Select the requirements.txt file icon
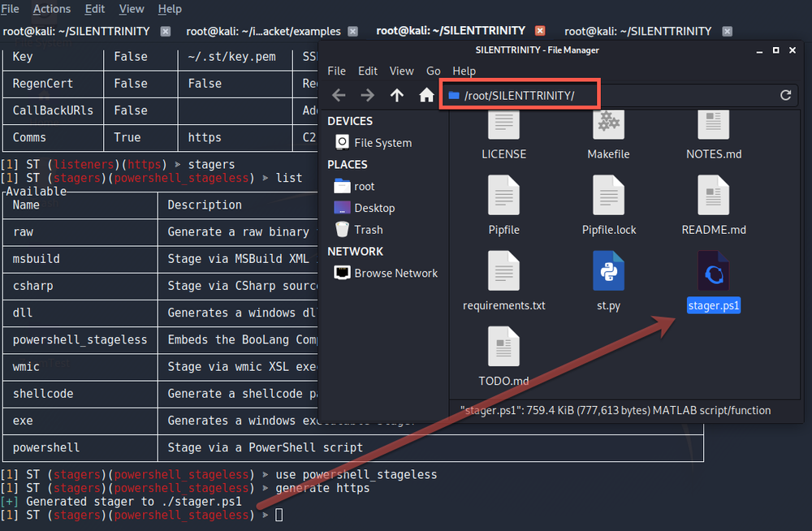Screen dimensions: 812x531 (x=504, y=271)
